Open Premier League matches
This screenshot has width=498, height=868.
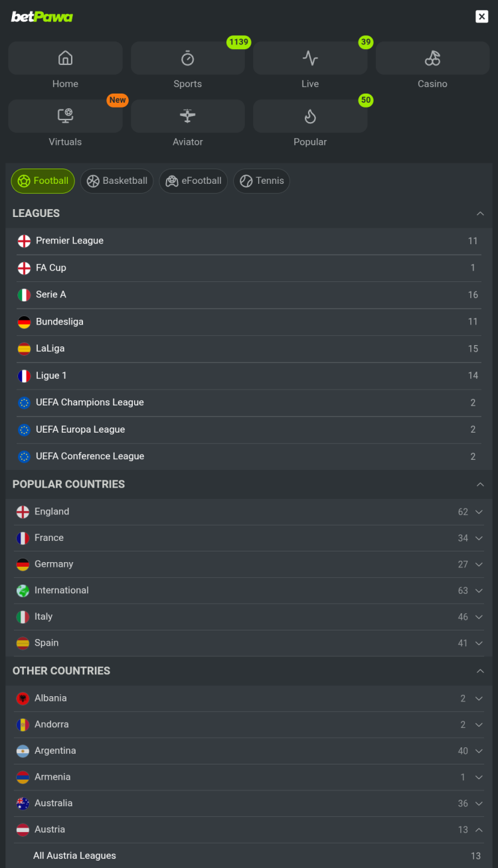point(70,241)
